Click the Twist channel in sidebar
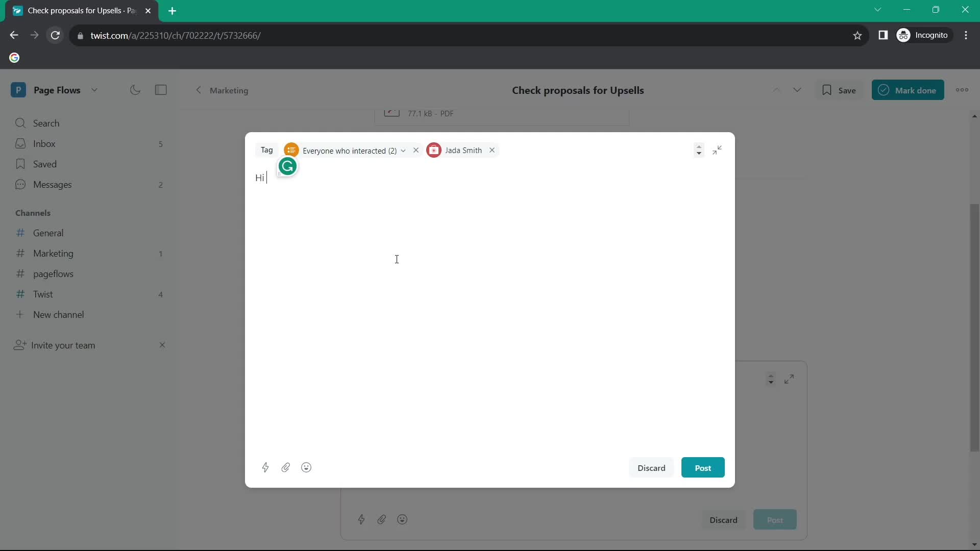 pos(42,294)
